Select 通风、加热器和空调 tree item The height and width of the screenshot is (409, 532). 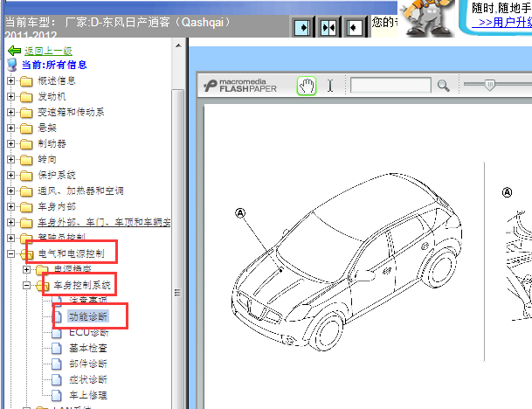[80, 191]
